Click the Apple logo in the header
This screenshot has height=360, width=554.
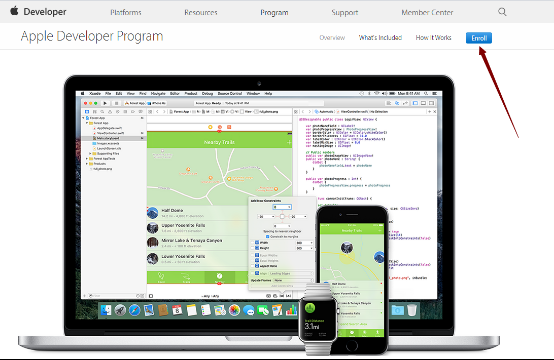tap(14, 11)
